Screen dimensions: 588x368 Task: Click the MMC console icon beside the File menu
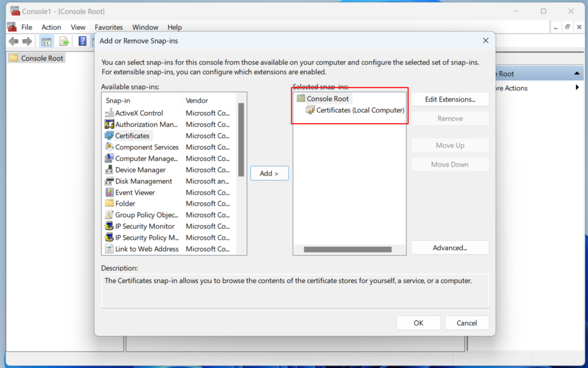[x=12, y=27]
